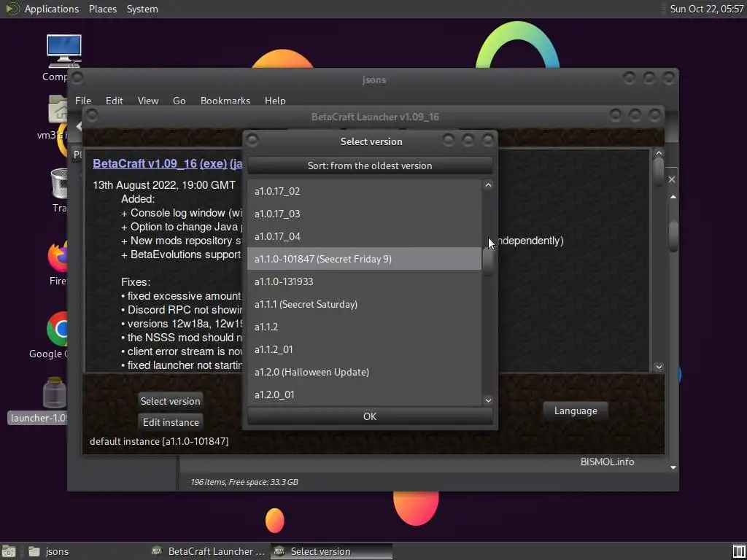Select a1.1.0-101847 (Seecret Friday 9)
This screenshot has height=560, width=747.
click(364, 259)
